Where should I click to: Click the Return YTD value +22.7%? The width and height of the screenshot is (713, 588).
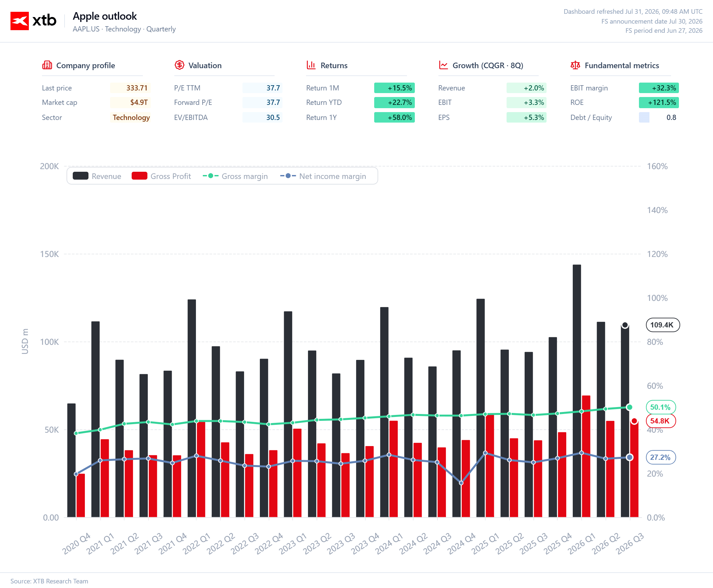[395, 102]
